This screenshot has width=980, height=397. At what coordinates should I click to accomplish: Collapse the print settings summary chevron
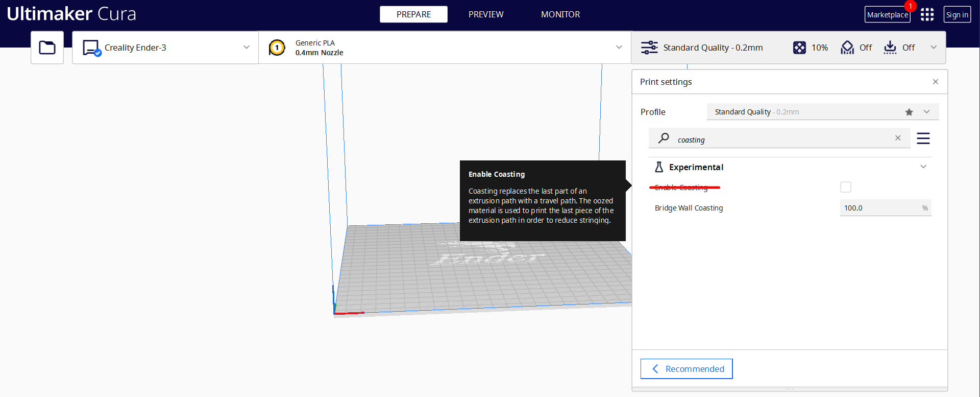coord(934,47)
